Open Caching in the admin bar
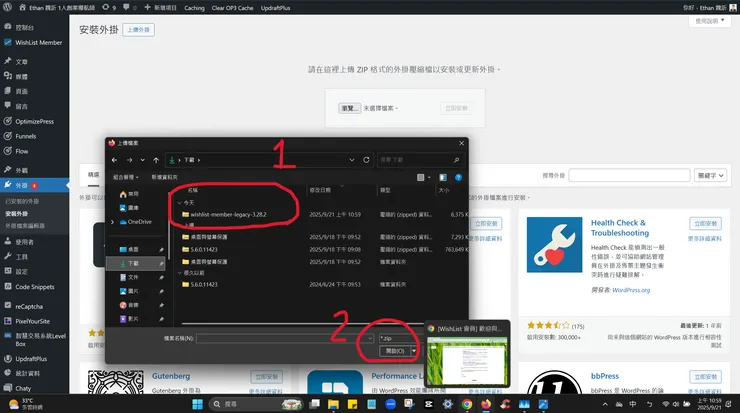 coord(194,8)
